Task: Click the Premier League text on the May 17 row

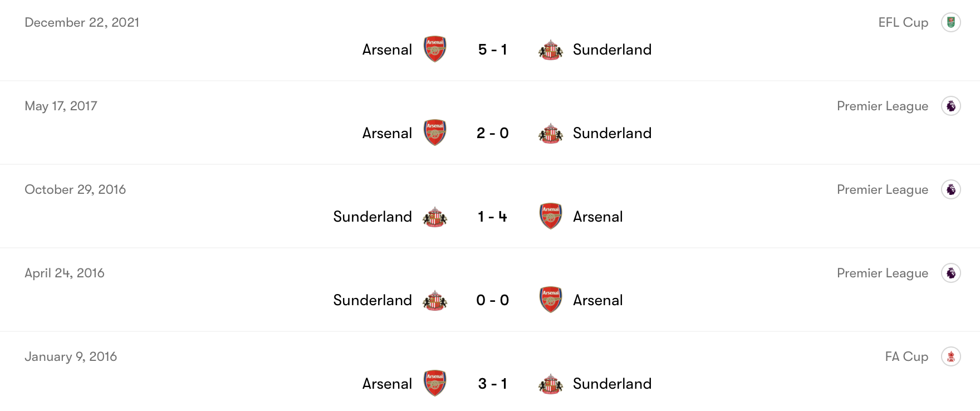Action: coord(882,106)
